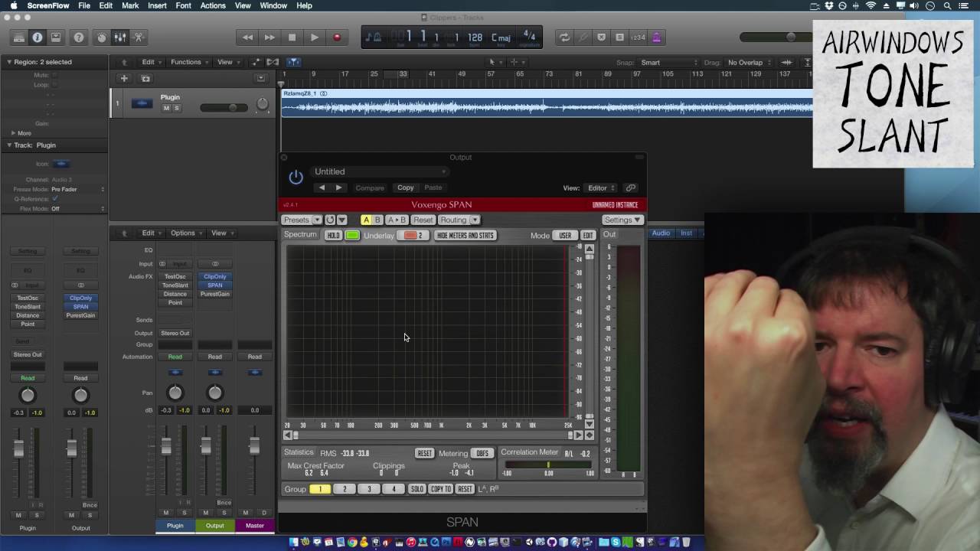The height and width of the screenshot is (551, 980).
Task: Solo the Plugin track header
Action: point(176,108)
